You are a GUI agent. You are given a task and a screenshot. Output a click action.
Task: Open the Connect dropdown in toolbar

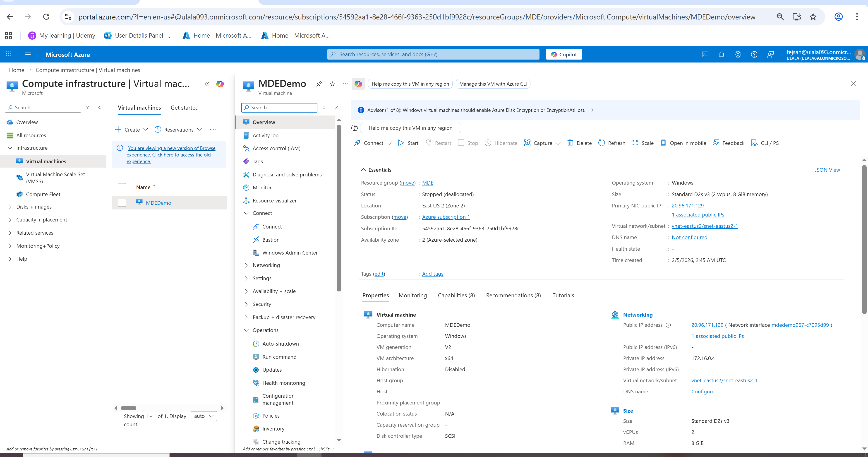389,143
